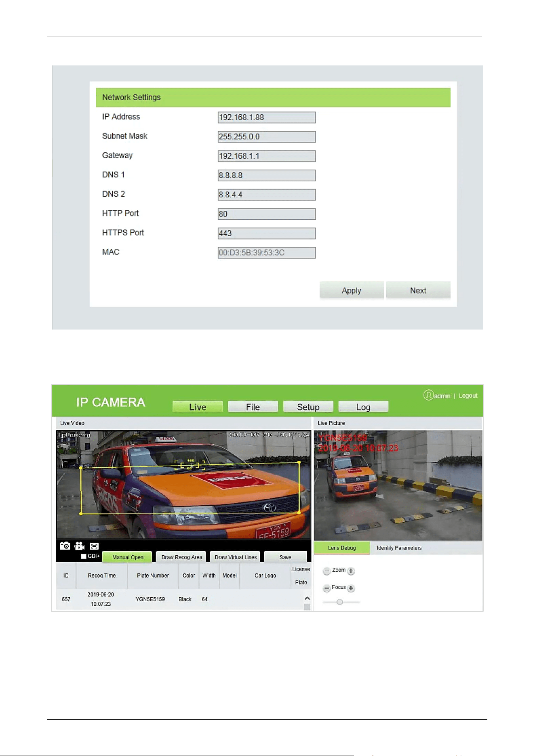The width and height of the screenshot is (535, 756).
Task: Click the Draw Virtual Lines button
Action: tap(236, 557)
